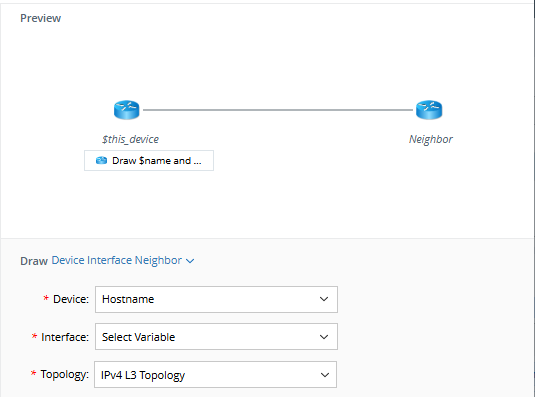Select the link line between the routers
Image resolution: width=535 pixels, height=397 pixels.
coord(278,110)
